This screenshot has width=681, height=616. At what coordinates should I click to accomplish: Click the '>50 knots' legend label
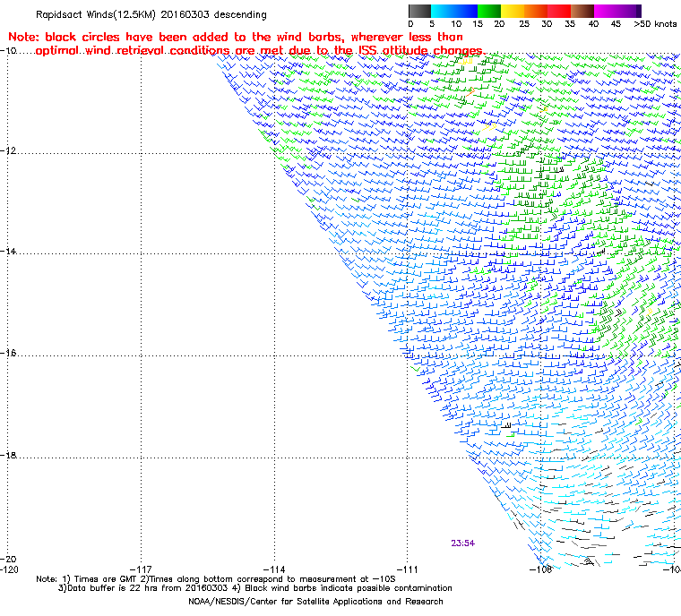click(655, 24)
